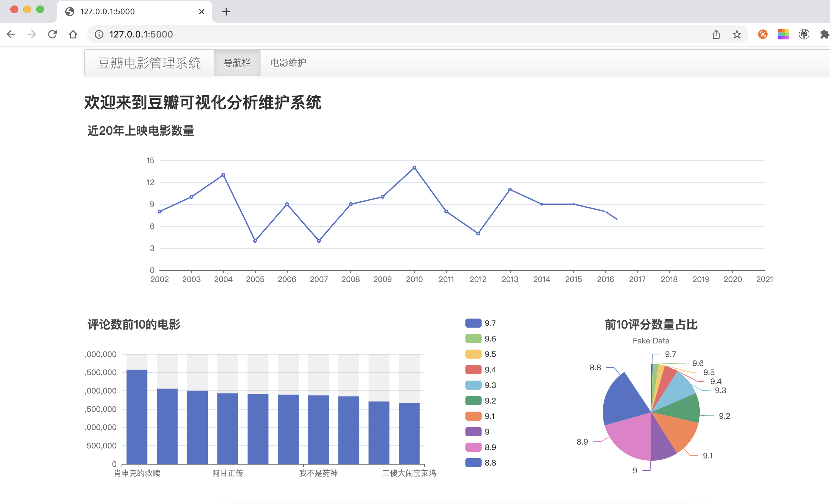The image size is (830, 504).
Task: Toggle the 9.2 legend item
Action: (481, 401)
